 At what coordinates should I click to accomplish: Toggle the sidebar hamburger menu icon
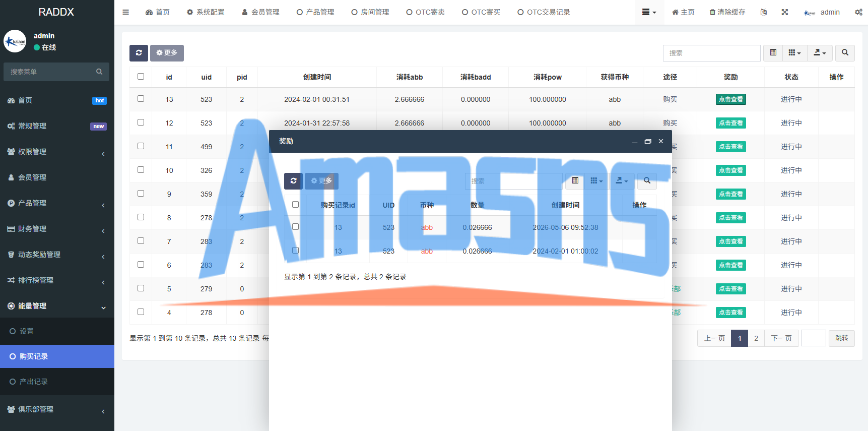pyautogui.click(x=126, y=12)
